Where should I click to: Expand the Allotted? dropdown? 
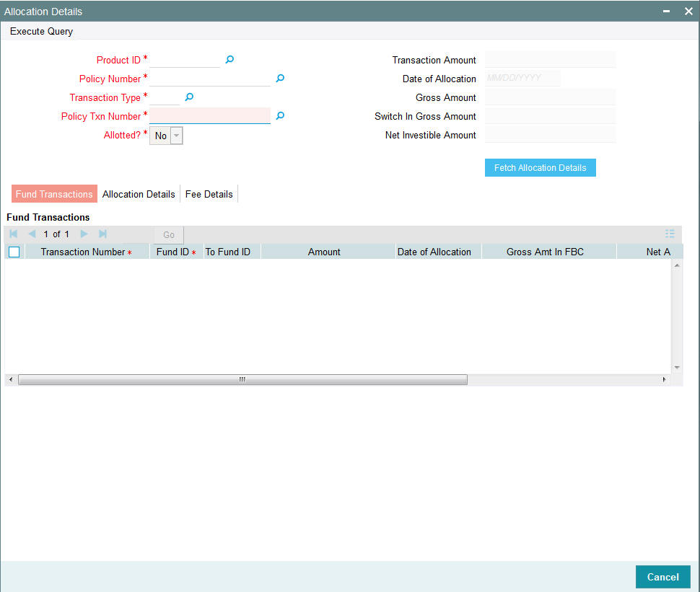tap(177, 136)
